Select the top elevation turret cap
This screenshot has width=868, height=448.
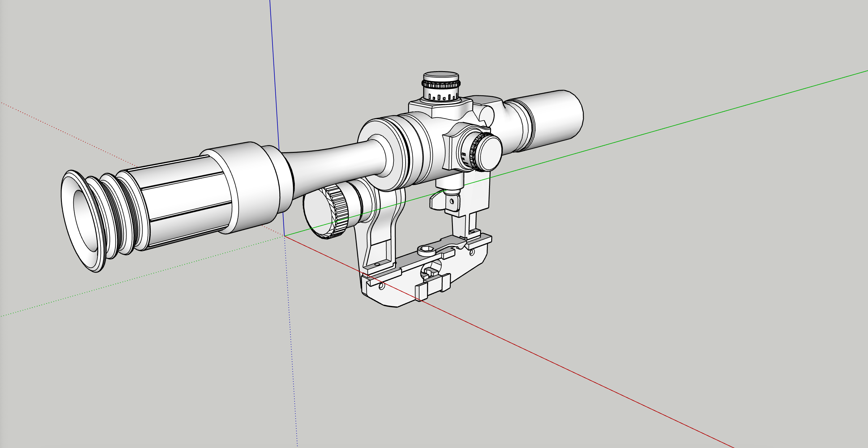(441, 77)
